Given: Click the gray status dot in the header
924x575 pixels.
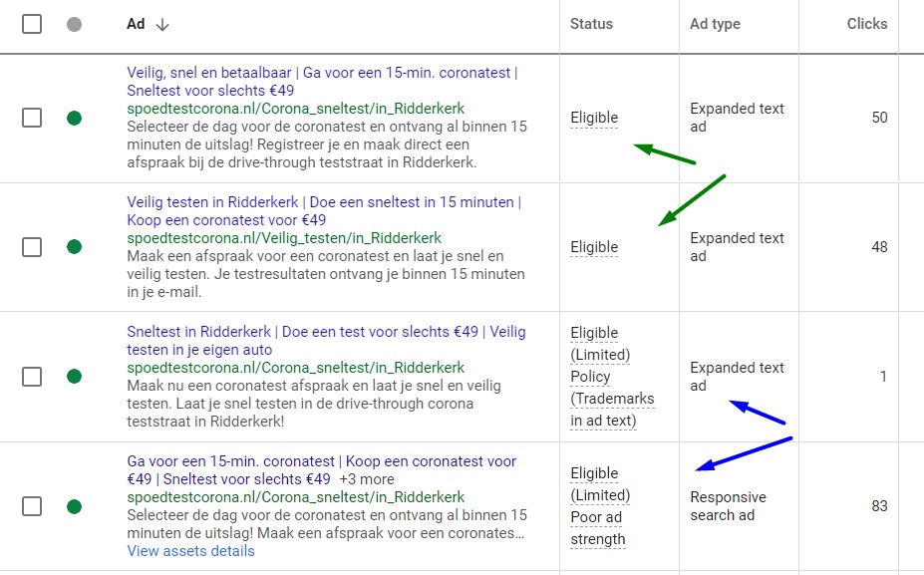Looking at the screenshot, I should [74, 24].
